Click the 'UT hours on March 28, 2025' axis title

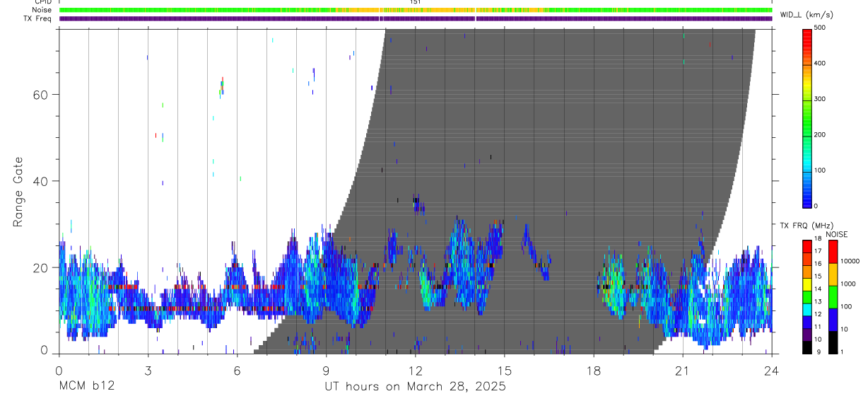pos(415,387)
